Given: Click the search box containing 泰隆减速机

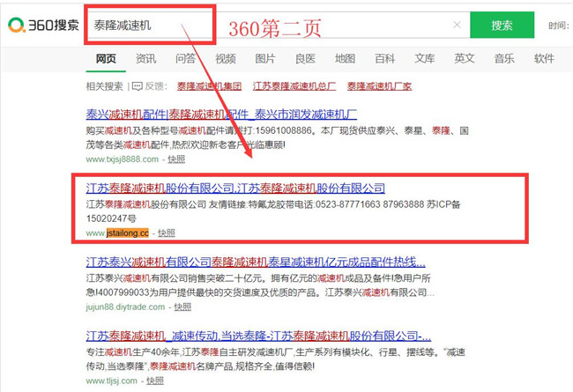Looking at the screenshot, I should point(150,26).
